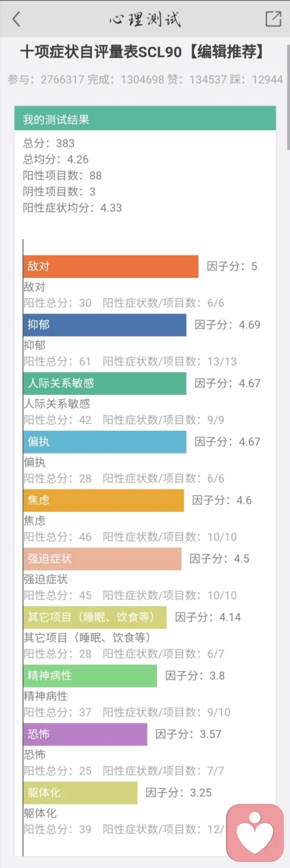This screenshot has width=290, height=868.
Task: Select the 其它项目（睡眠、饮食等） bar
Action: coord(95,617)
